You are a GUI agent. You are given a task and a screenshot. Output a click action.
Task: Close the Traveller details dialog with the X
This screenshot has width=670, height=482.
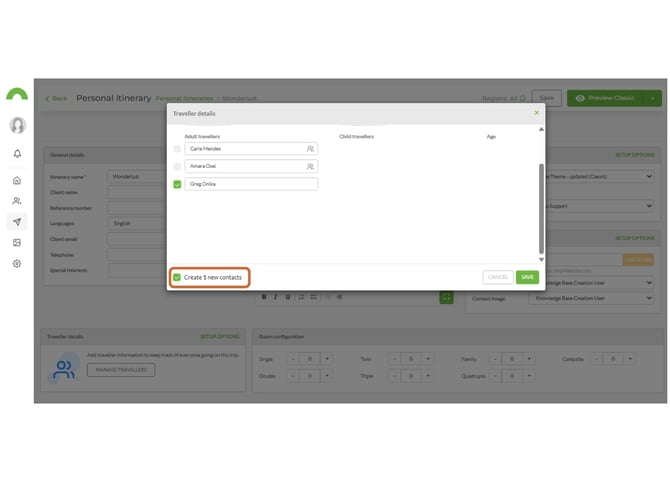(536, 113)
